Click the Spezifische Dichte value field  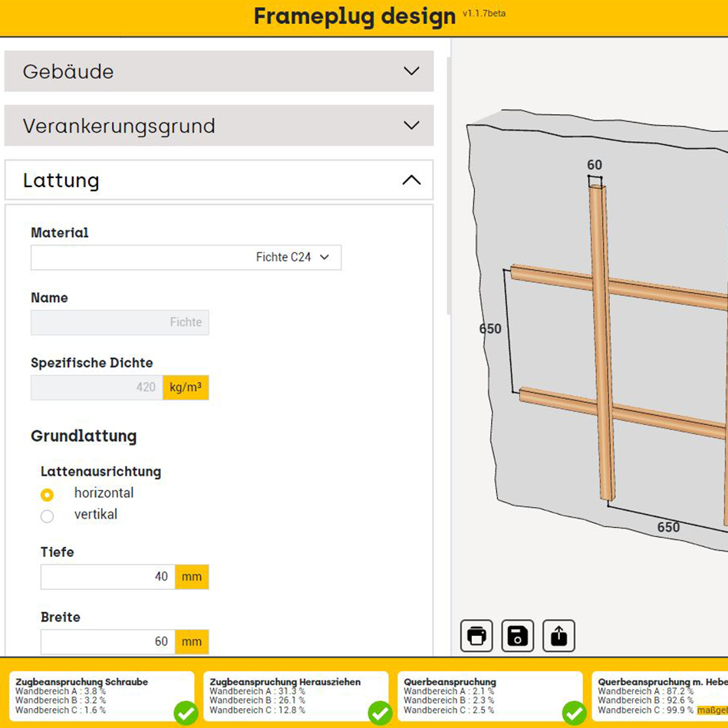(x=97, y=388)
